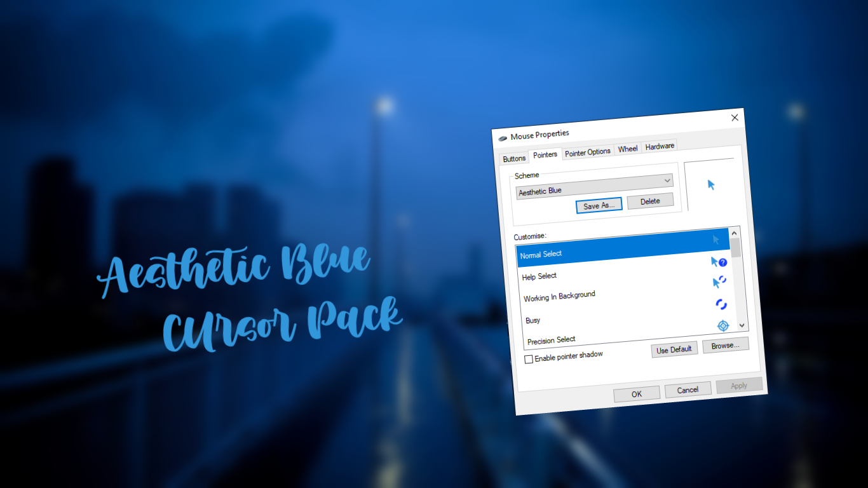This screenshot has width=868, height=488.
Task: Click the mouse icon in the title bar
Action: (503, 137)
